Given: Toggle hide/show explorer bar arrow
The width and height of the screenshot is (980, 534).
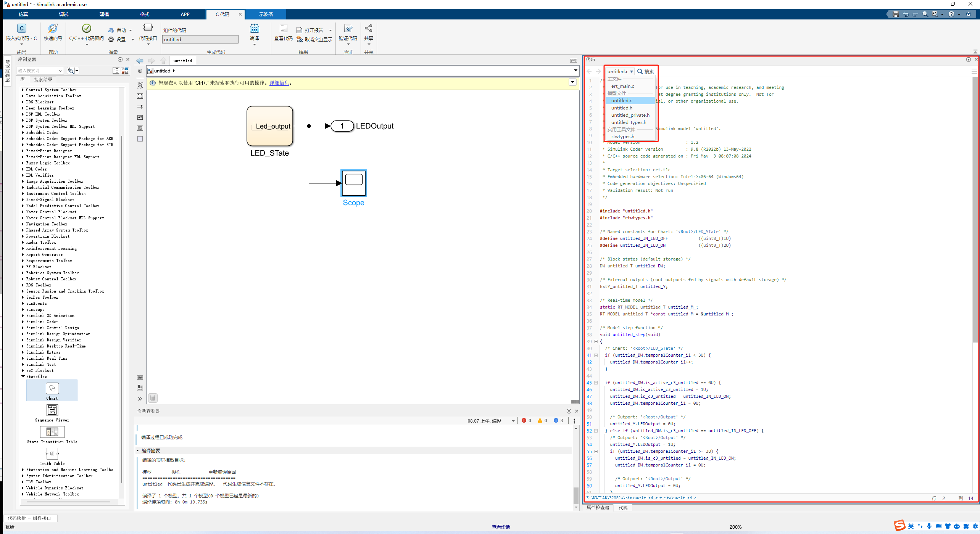Looking at the screenshot, I should pyautogui.click(x=140, y=71).
